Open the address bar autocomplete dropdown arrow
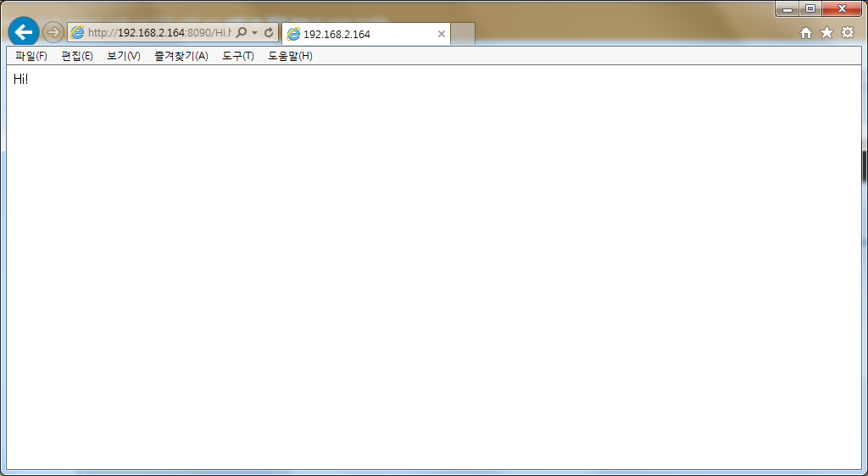 point(254,33)
